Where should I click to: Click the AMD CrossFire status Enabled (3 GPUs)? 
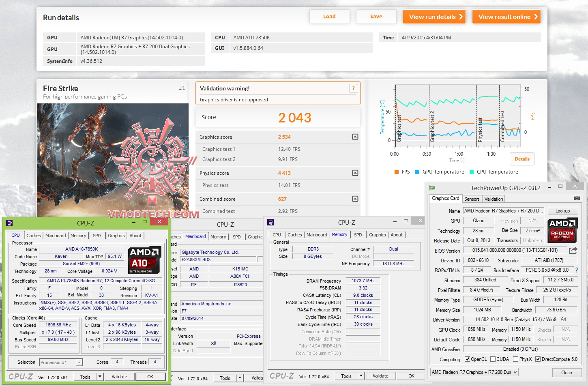click(x=521, y=349)
